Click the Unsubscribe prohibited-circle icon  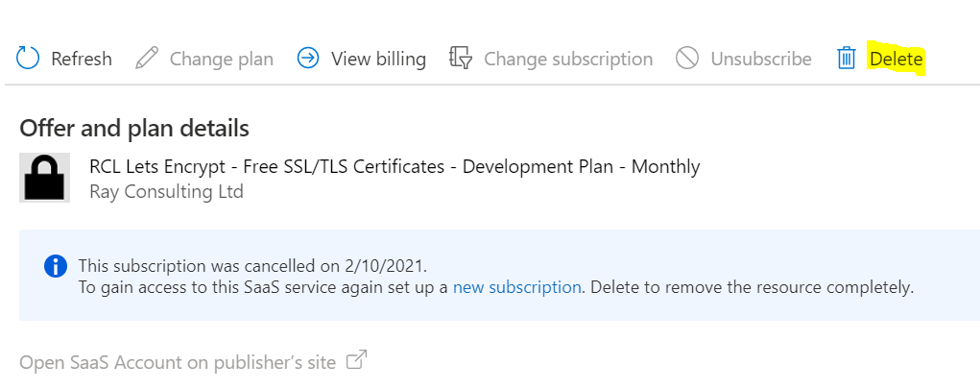coord(687,59)
